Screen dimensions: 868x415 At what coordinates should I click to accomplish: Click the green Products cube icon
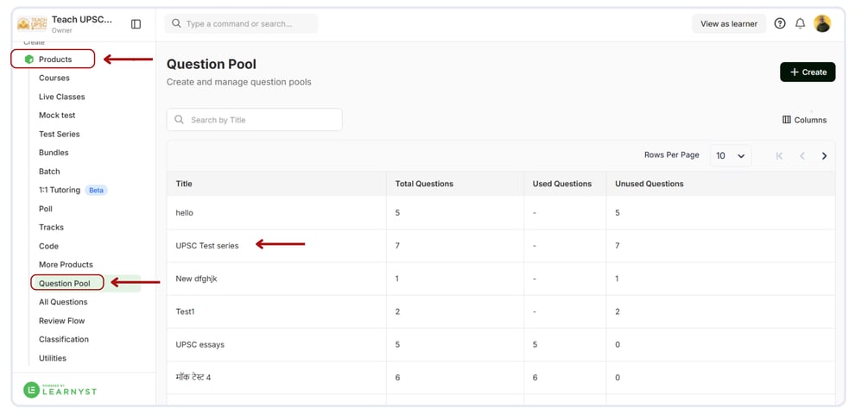click(29, 60)
